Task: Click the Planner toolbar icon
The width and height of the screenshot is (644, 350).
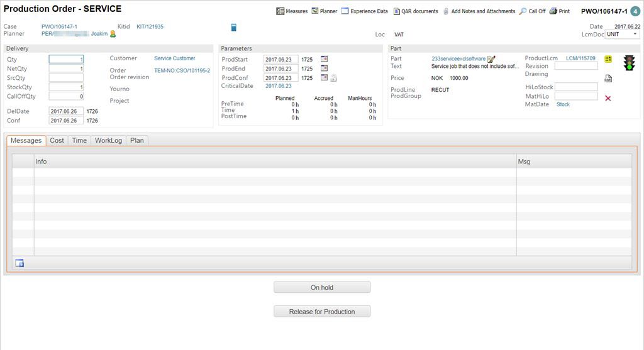Action: [315, 11]
